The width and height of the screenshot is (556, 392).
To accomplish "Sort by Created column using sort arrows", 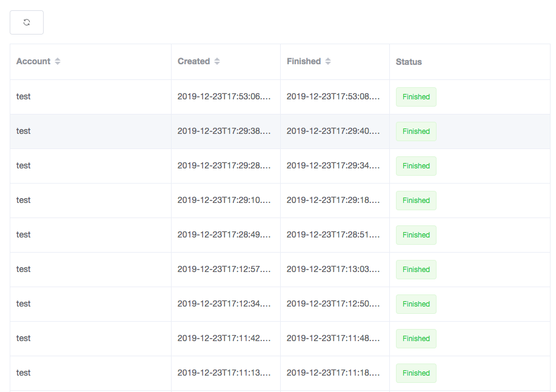I will pos(217,61).
